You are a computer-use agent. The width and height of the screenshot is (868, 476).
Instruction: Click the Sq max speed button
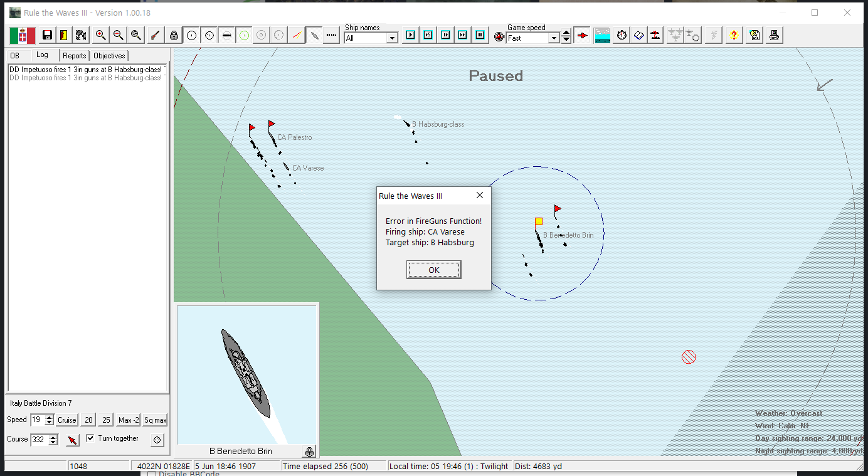pyautogui.click(x=155, y=420)
